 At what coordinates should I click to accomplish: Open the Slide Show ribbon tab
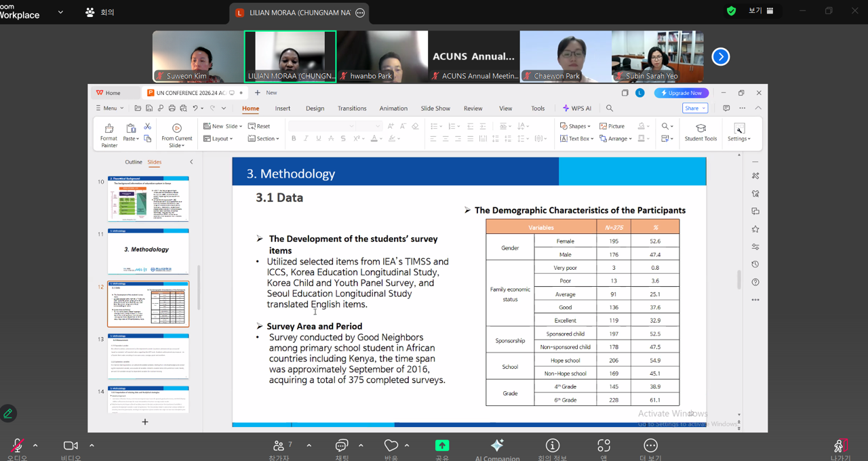[435, 108]
